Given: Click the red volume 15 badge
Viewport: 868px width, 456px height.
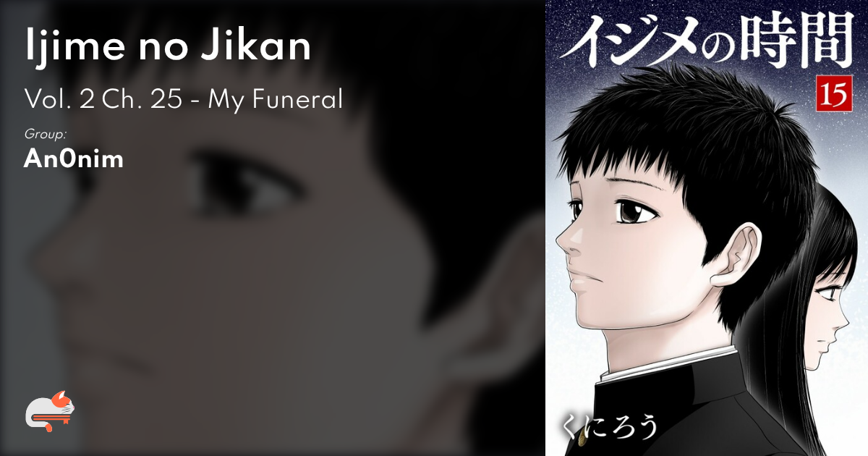Looking at the screenshot, I should pyautogui.click(x=833, y=93).
